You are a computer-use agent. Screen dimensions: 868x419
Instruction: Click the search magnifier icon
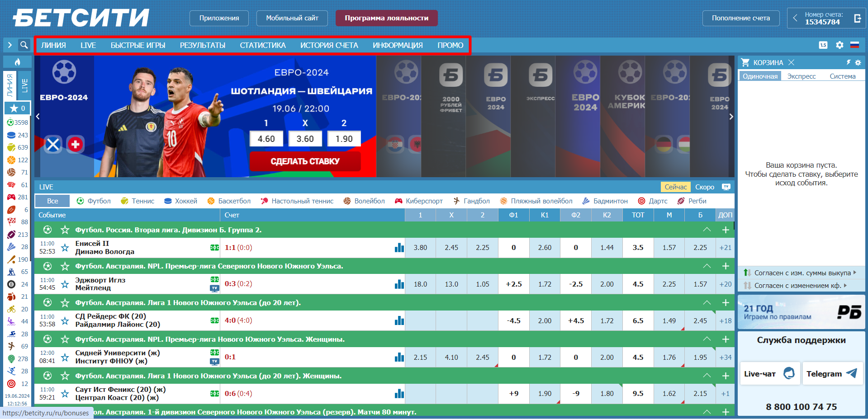point(24,45)
